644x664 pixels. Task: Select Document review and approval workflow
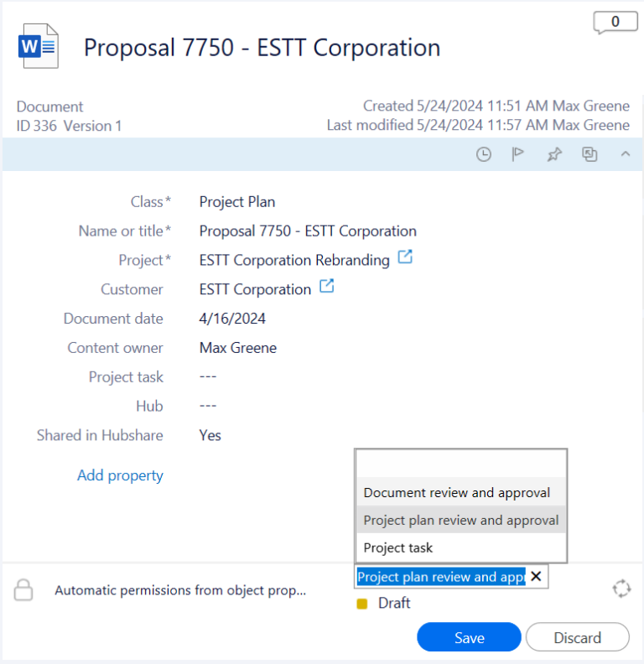point(457,493)
